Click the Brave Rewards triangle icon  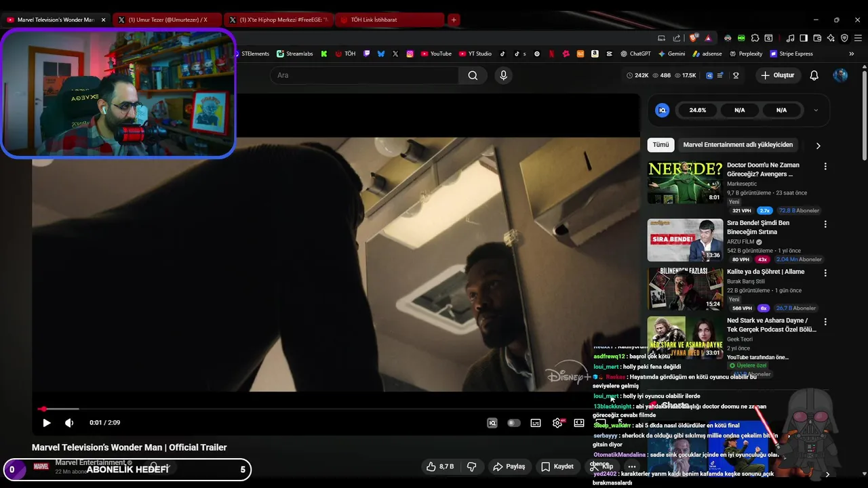[x=708, y=38]
